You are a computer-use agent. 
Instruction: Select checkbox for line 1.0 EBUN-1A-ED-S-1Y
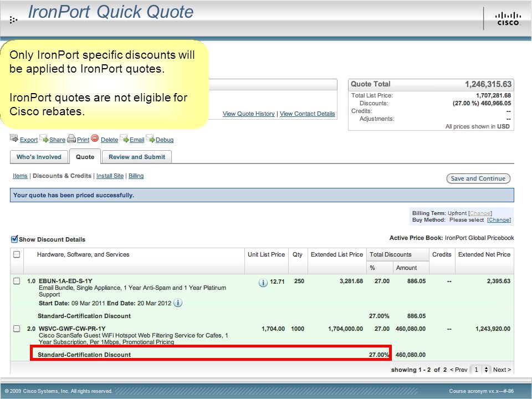tap(17, 281)
